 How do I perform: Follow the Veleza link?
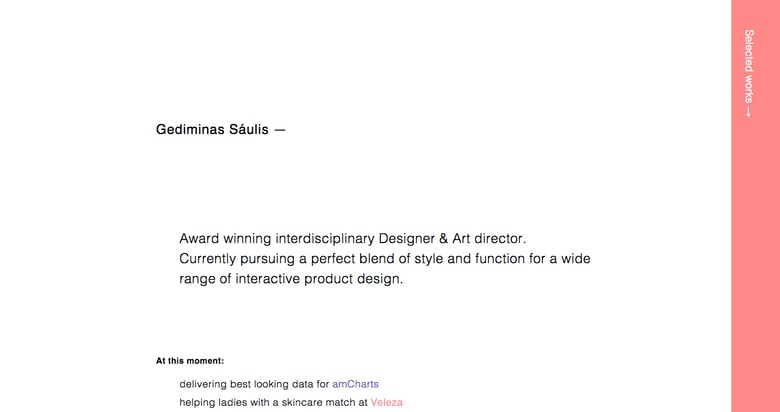coord(386,402)
